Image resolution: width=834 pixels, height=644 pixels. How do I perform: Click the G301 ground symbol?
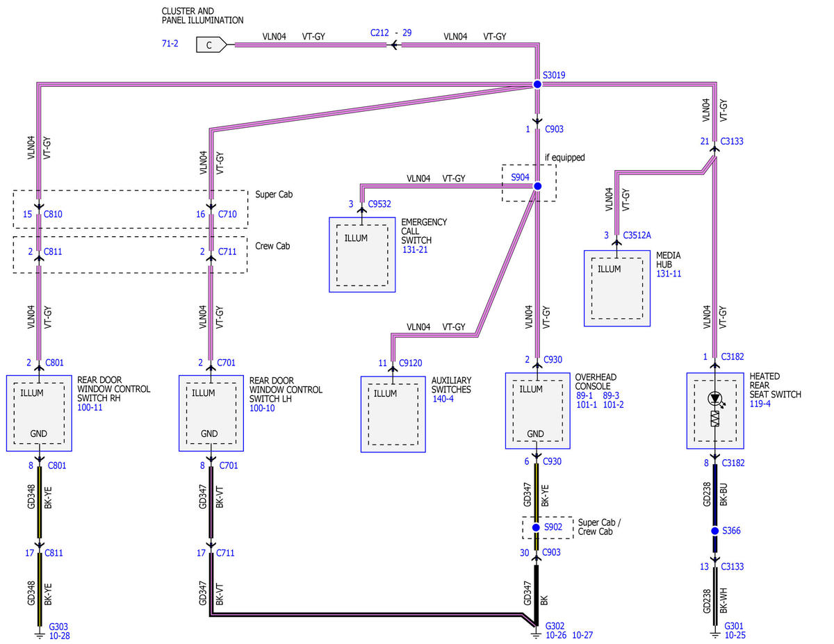714,632
